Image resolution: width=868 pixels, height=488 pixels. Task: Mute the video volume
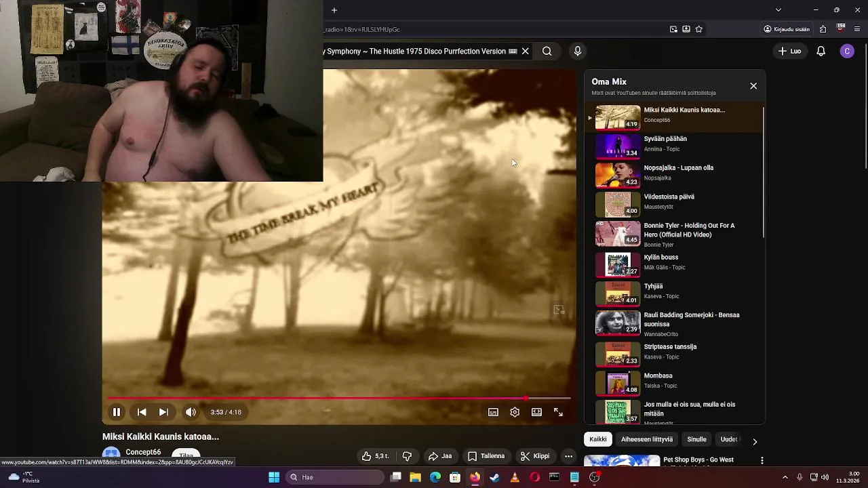coord(191,412)
